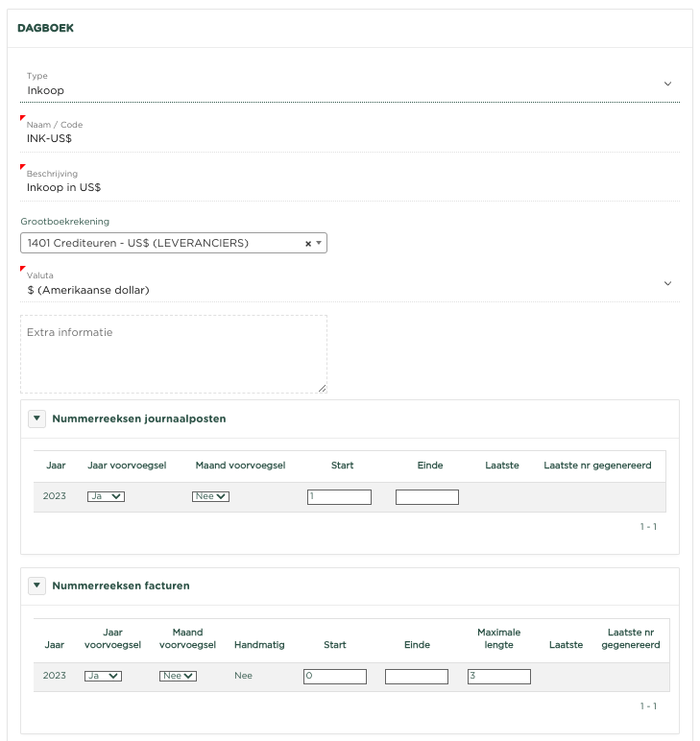Open Jaar voorvoegsel select in facturen row
This screenshot has height=741, width=700.
click(103, 676)
